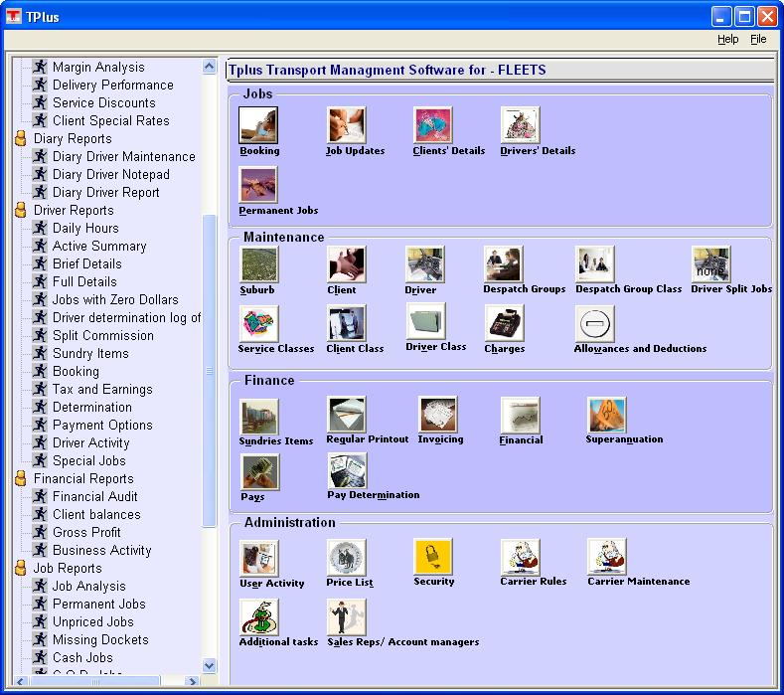Select Client Special Rates report
The height and width of the screenshot is (695, 784).
click(x=111, y=120)
